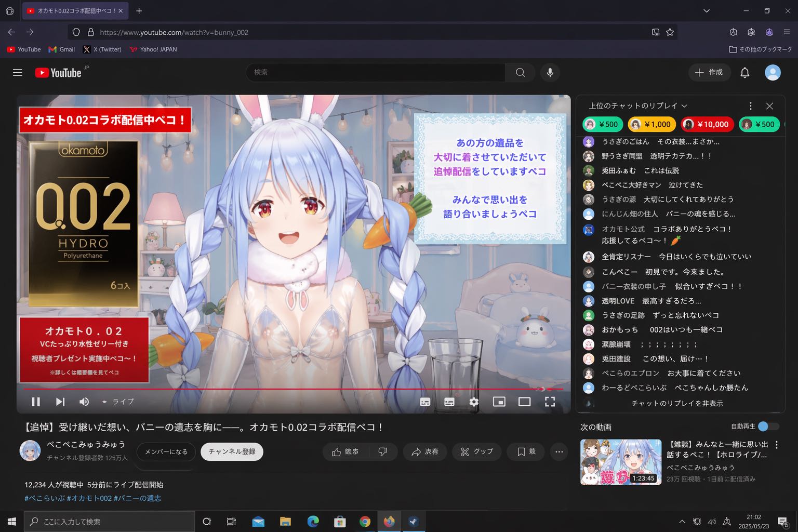Mute the video volume
The height and width of the screenshot is (532, 798).
(84, 402)
